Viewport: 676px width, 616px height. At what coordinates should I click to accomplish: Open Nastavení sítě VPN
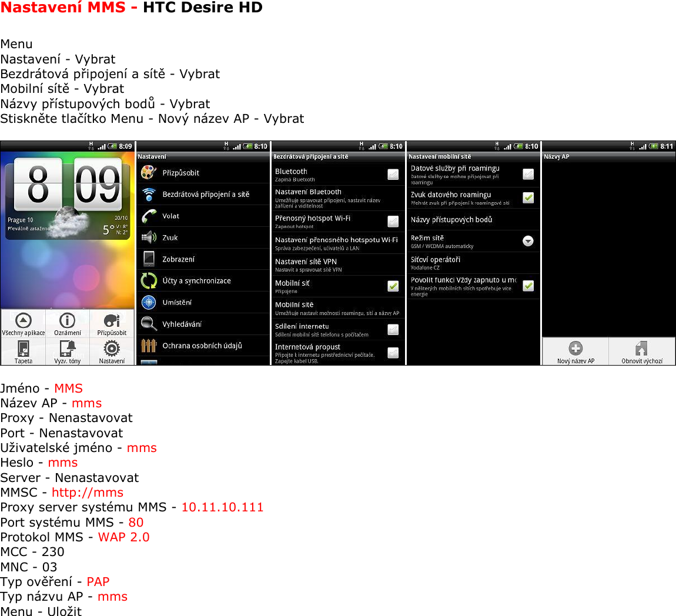pos(338,265)
